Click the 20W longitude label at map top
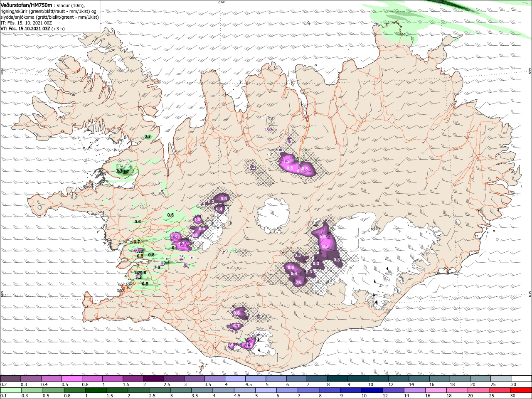Viewport: 532px width, 399px height. [x=221, y=2]
